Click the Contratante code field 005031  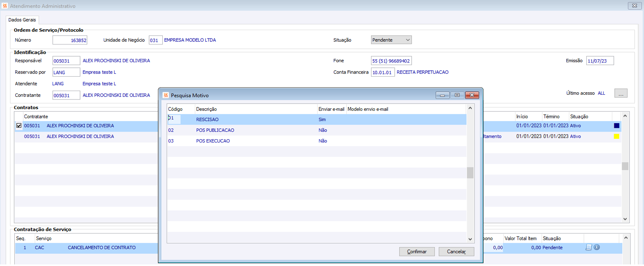coord(66,95)
